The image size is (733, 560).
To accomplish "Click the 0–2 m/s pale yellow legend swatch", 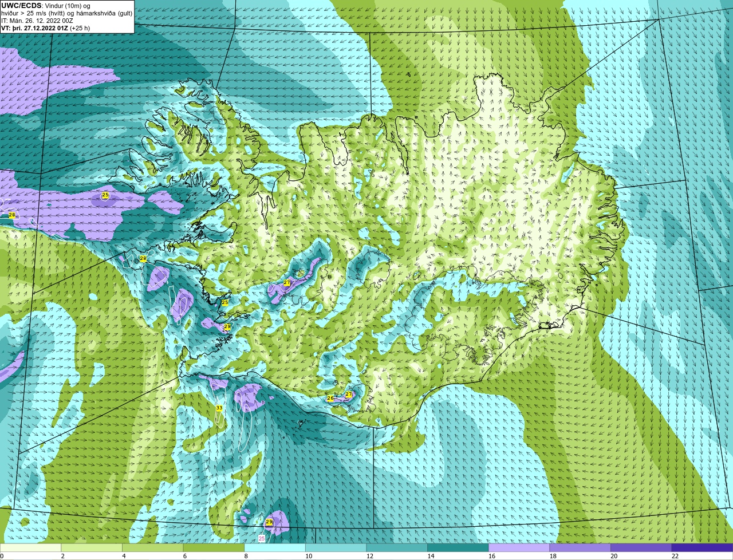I will pyautogui.click(x=30, y=547).
